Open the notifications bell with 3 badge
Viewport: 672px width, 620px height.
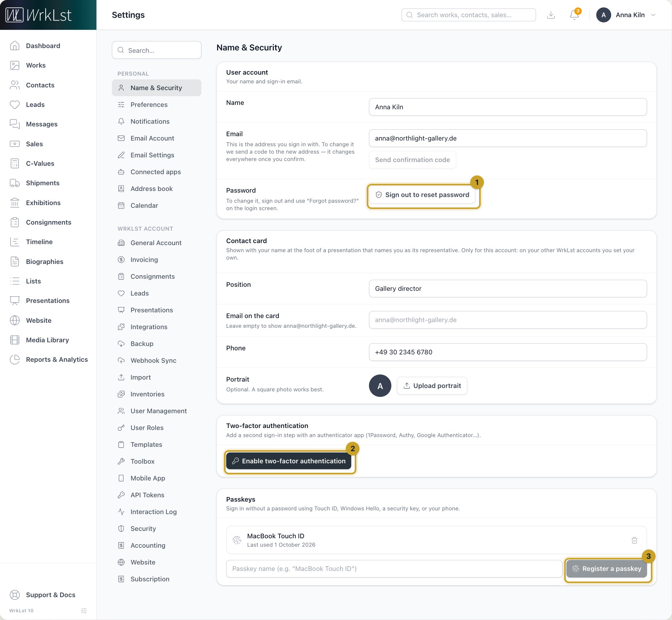(x=574, y=15)
